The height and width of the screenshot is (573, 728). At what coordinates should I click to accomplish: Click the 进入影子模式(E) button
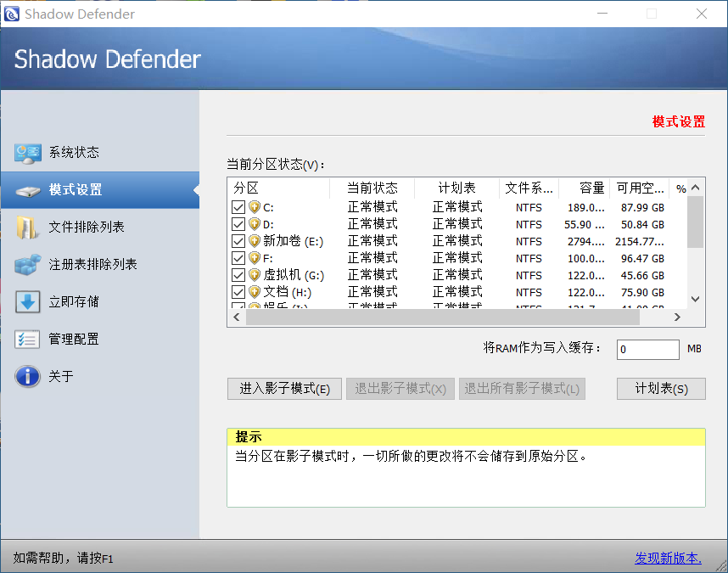(x=284, y=389)
